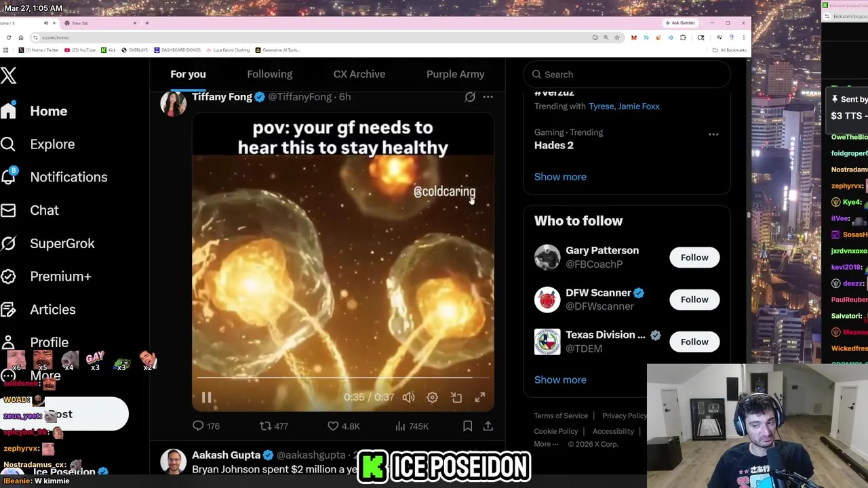Click the Articles icon
Image resolution: width=868 pixels, height=488 pixels.
tap(8, 310)
